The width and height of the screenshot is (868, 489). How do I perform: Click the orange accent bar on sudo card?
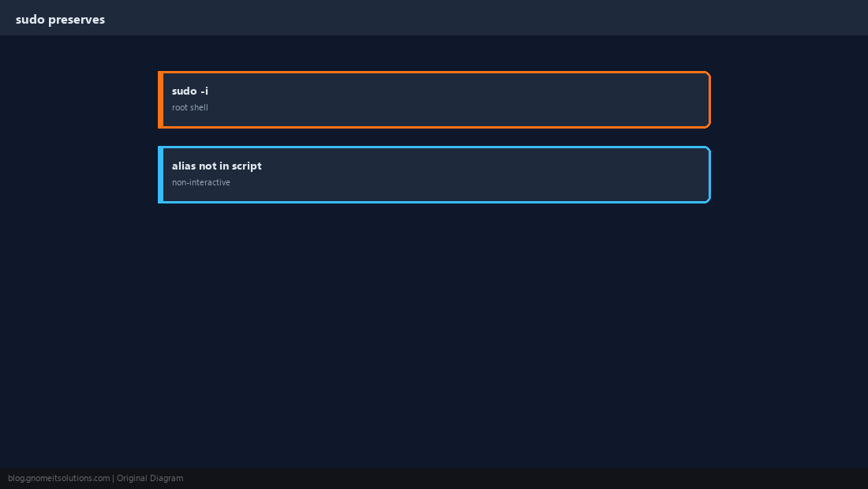(160, 99)
